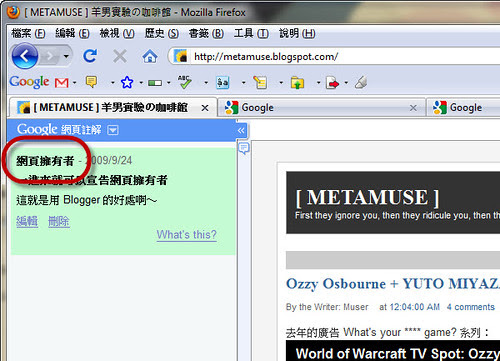Click the 刪除 link in the sidebar entry
Screen dimensions: 500x361
tap(59, 221)
